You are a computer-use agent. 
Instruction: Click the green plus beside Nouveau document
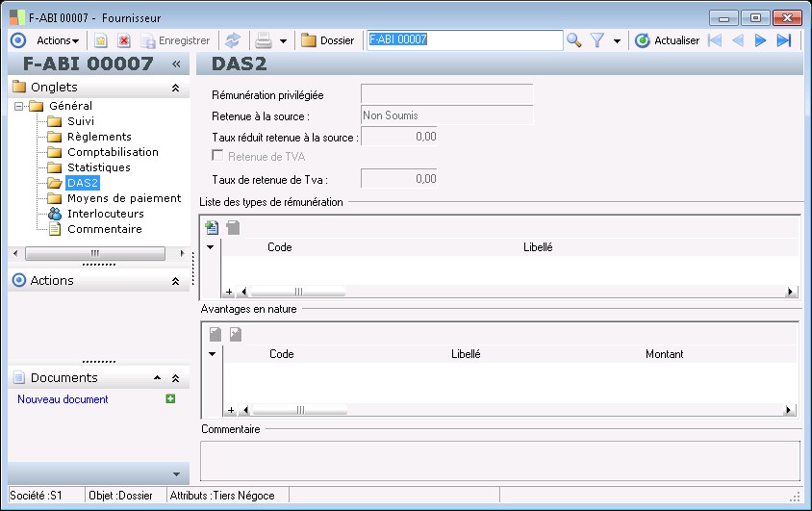(x=170, y=398)
